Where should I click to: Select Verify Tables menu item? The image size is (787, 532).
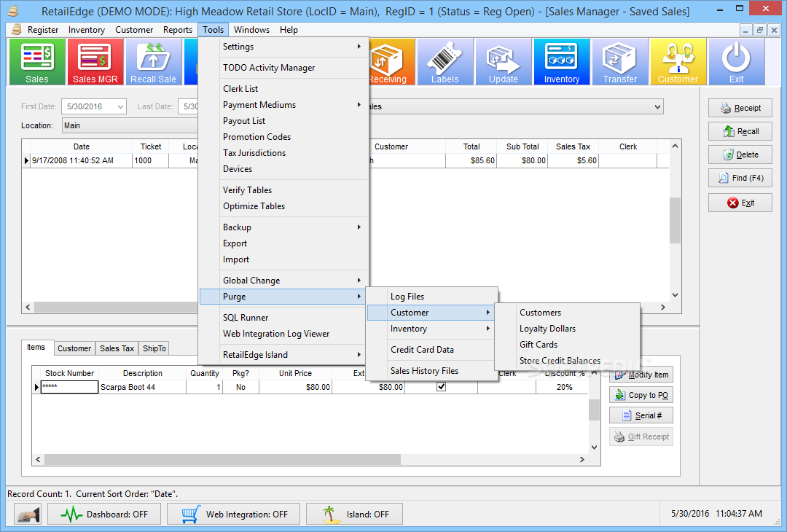pos(284,190)
